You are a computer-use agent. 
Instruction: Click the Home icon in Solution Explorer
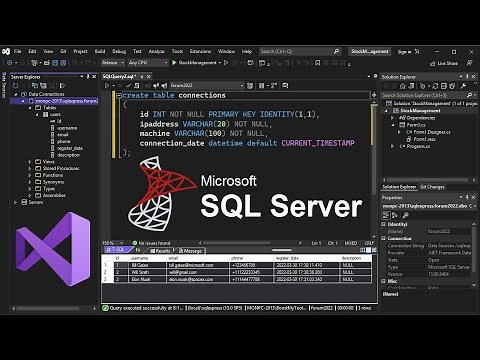click(x=403, y=86)
